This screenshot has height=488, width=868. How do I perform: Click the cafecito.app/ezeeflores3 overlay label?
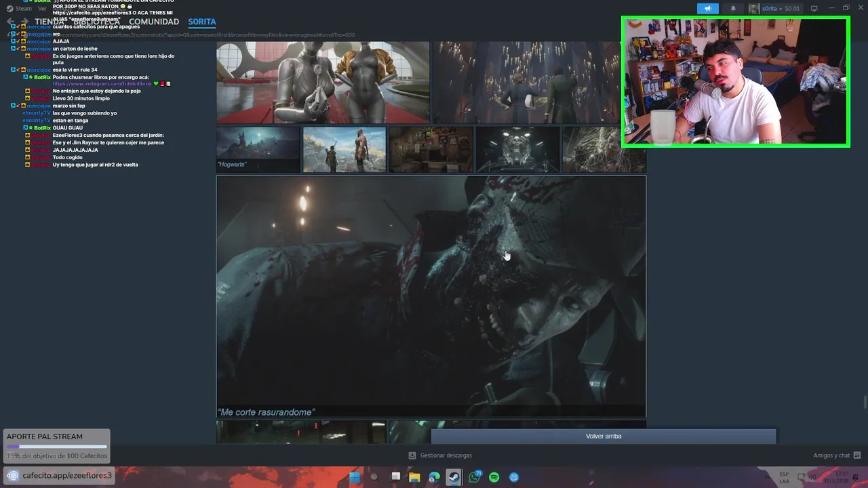67,475
